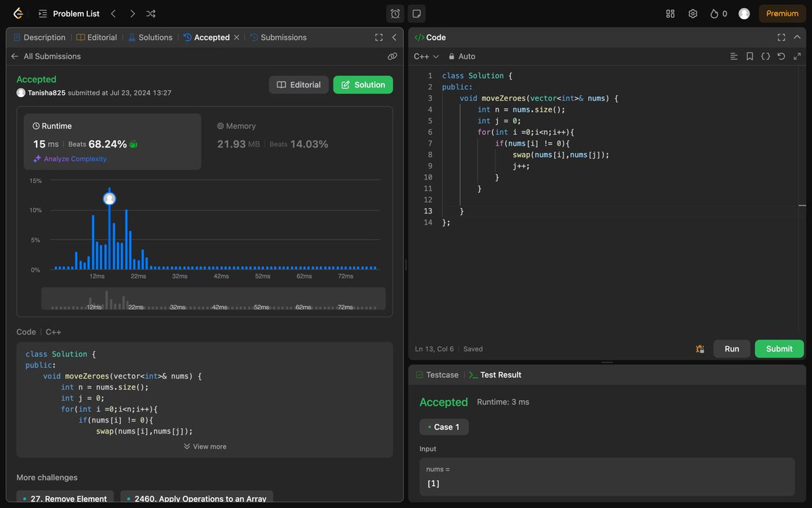Screen dimensions: 812x508
Task: Open the notes sticky icon
Action: point(417,14)
